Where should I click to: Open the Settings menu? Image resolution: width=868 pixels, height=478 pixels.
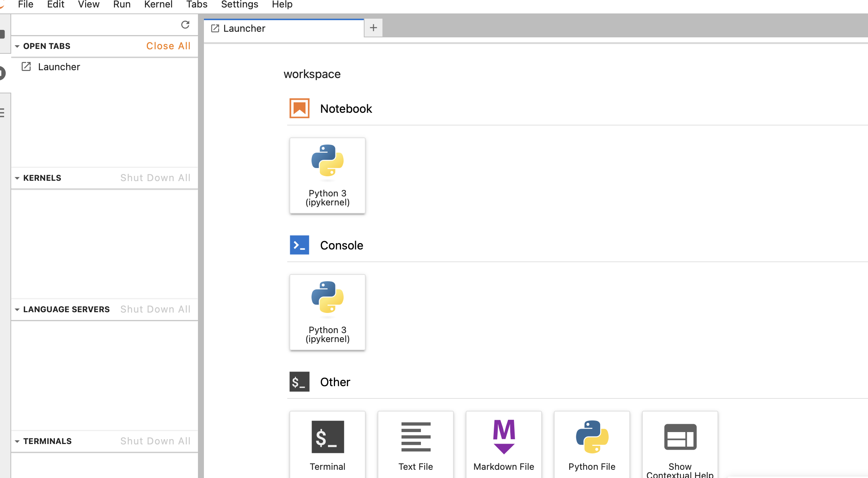[239, 4]
